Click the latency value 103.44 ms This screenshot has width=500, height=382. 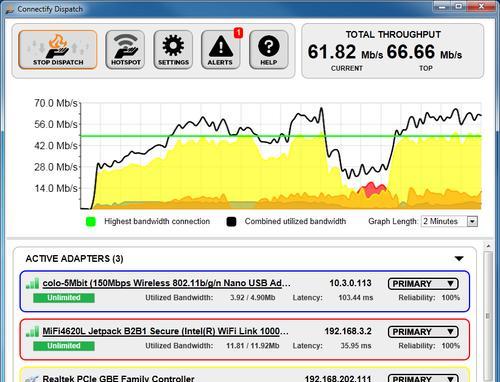tap(356, 298)
